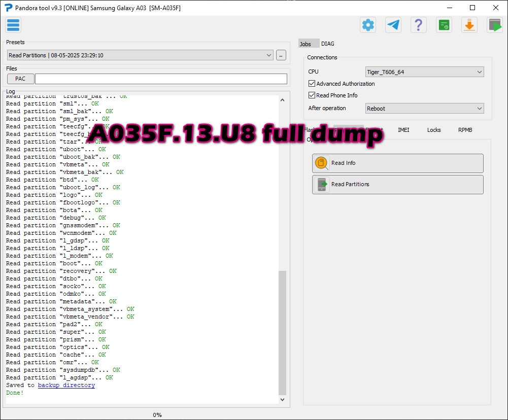
Task: Click the Read Info magnifier icon
Action: pos(322,163)
